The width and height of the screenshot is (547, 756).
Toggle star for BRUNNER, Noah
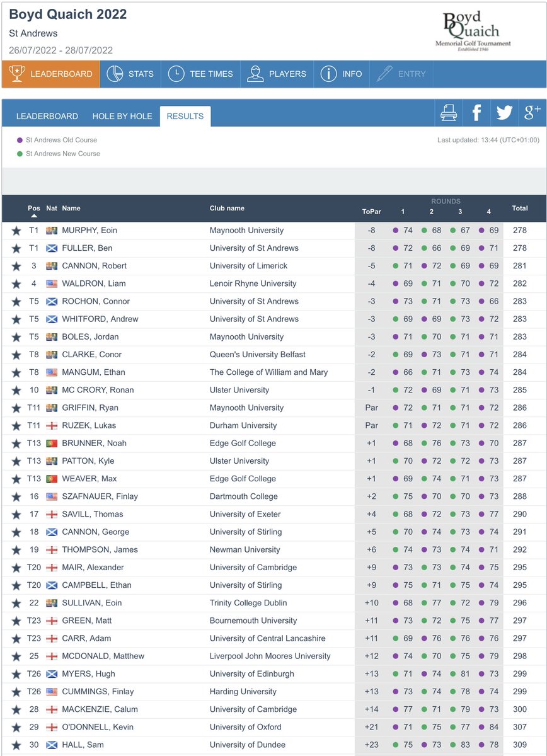pyautogui.click(x=16, y=443)
